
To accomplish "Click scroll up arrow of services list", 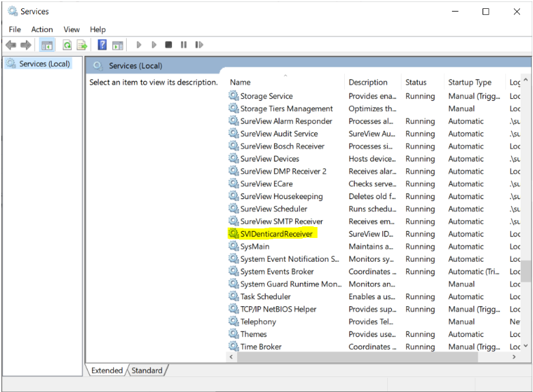I will (526, 80).
